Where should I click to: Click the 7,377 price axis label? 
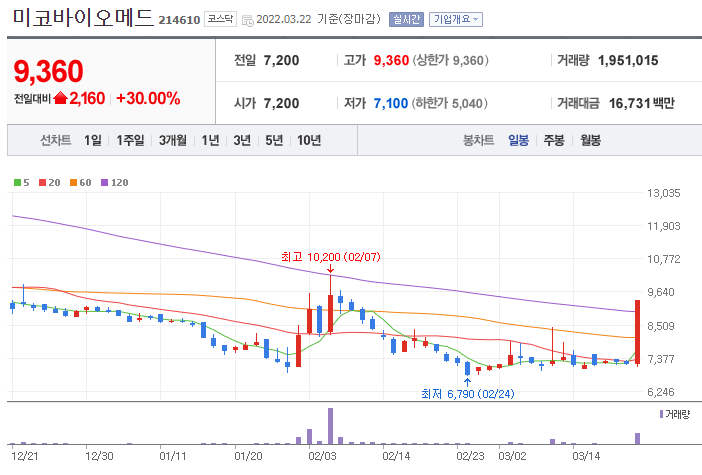[661, 359]
